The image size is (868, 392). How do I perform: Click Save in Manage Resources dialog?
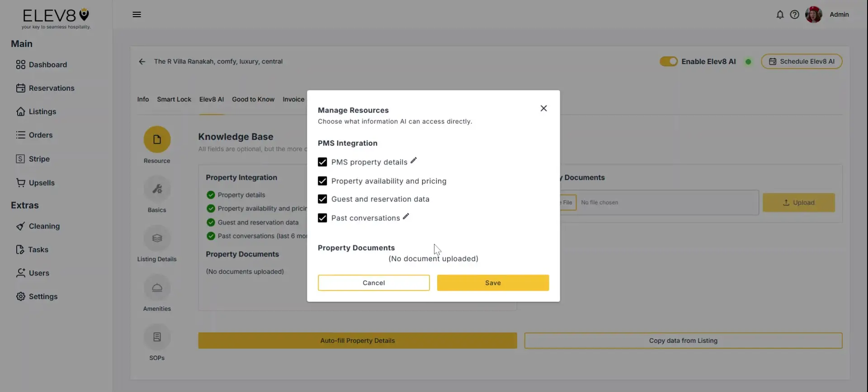[493, 283]
